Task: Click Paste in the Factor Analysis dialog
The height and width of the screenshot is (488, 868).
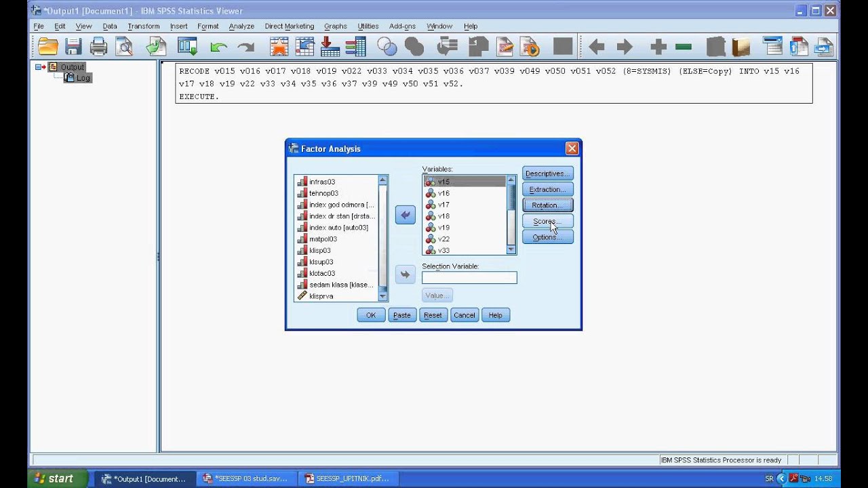Action: pyautogui.click(x=402, y=315)
